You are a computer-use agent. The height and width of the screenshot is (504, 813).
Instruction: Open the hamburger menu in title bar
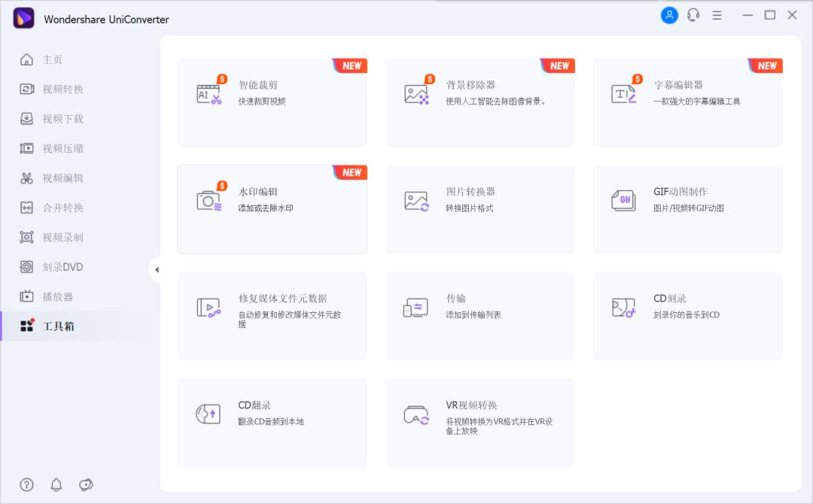[717, 14]
